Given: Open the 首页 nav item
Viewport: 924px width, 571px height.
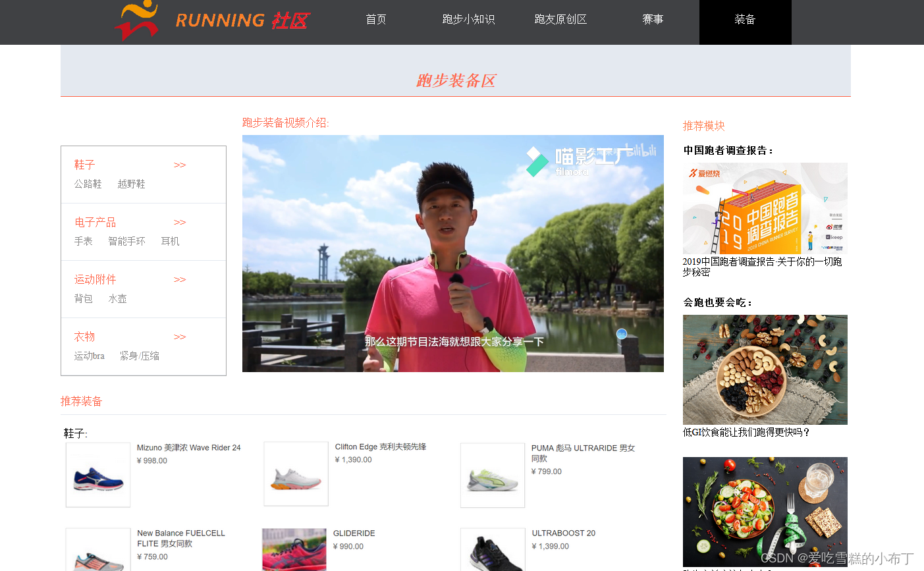Looking at the screenshot, I should (x=376, y=20).
